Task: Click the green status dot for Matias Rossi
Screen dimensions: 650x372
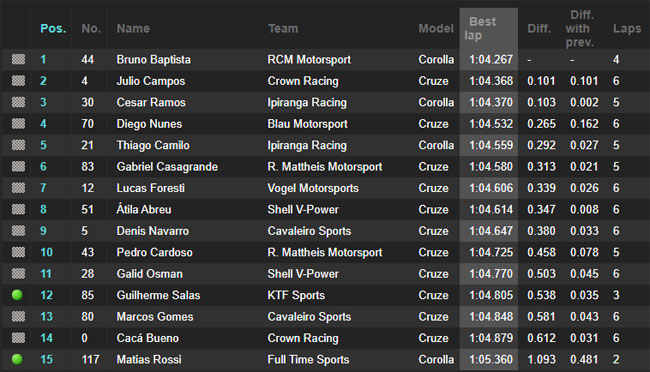Action: (x=17, y=359)
